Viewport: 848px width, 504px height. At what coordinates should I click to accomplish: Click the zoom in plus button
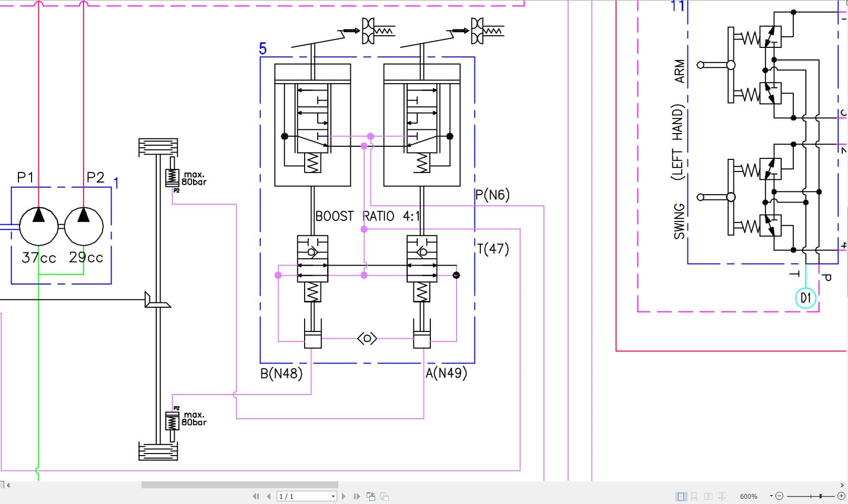[x=841, y=496]
